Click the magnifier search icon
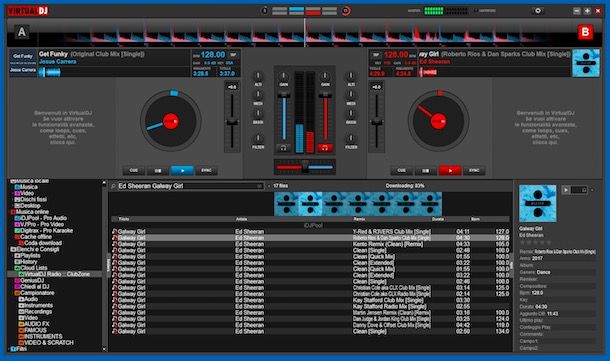Screen dimensions: 610x361 (x=113, y=186)
